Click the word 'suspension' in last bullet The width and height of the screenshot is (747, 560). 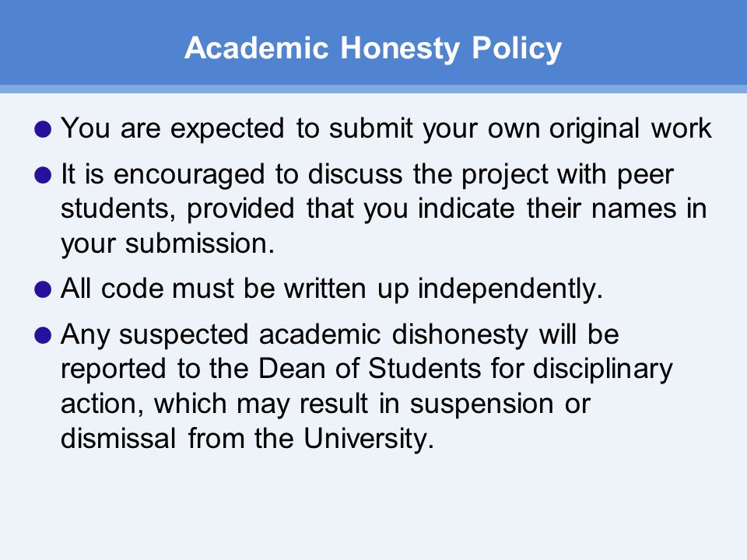click(x=482, y=404)
